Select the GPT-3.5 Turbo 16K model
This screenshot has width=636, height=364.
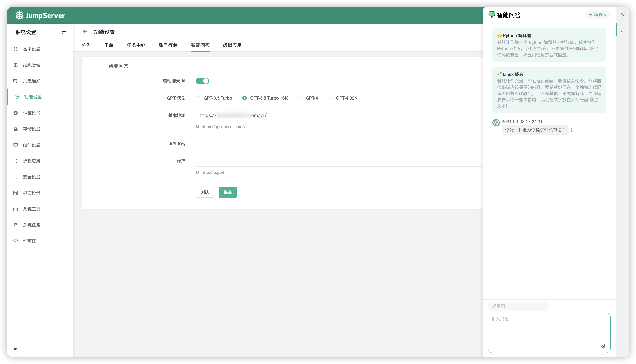click(x=265, y=98)
